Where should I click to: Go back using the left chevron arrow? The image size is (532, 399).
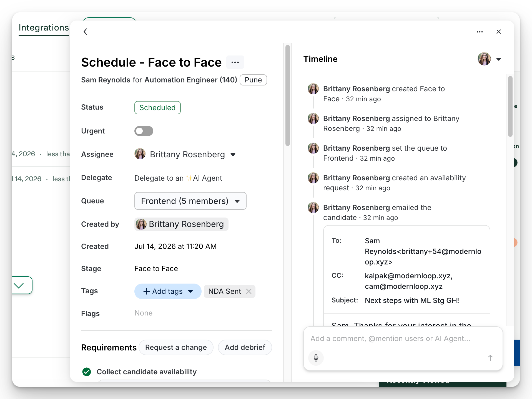[86, 32]
